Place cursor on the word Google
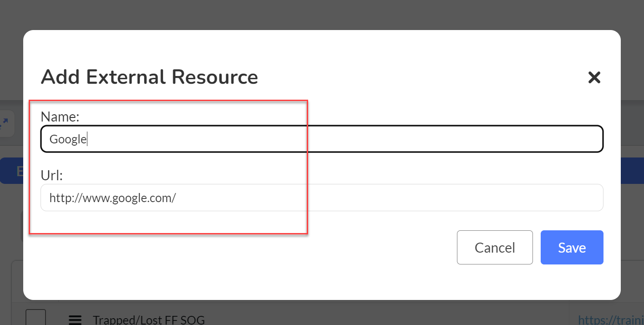 (68, 139)
